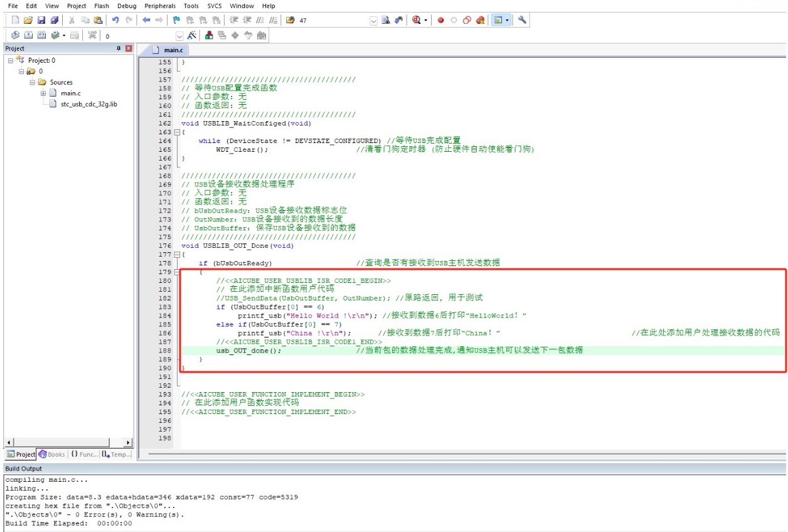The width and height of the screenshot is (788, 532).
Task: Insert a breakpoint with the red circle
Action: [x=440, y=20]
